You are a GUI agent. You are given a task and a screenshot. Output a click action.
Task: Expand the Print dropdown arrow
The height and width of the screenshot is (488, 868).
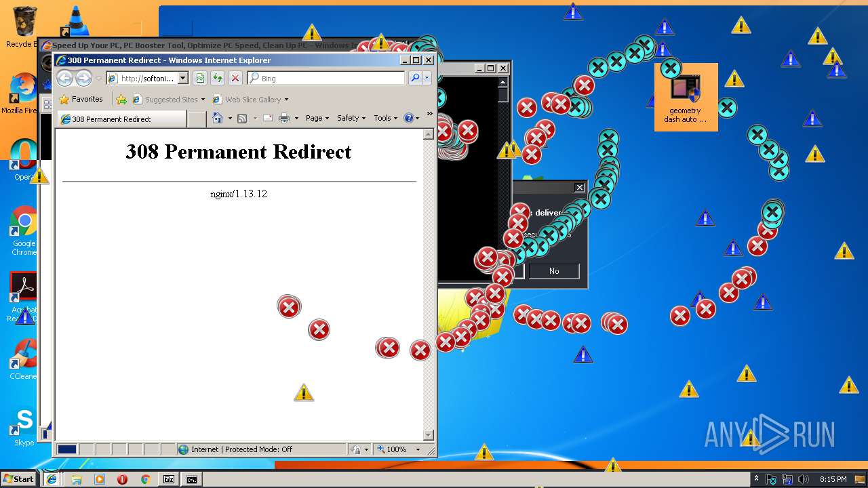296,118
